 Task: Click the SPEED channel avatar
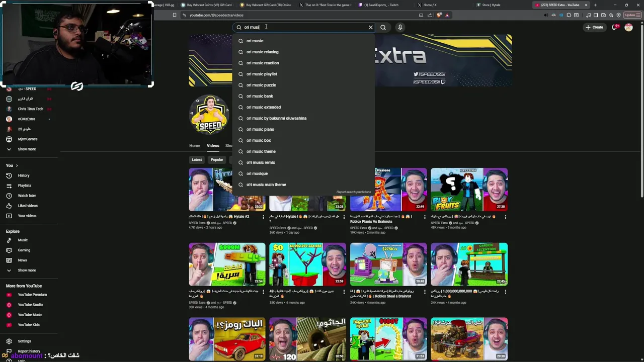(210, 114)
